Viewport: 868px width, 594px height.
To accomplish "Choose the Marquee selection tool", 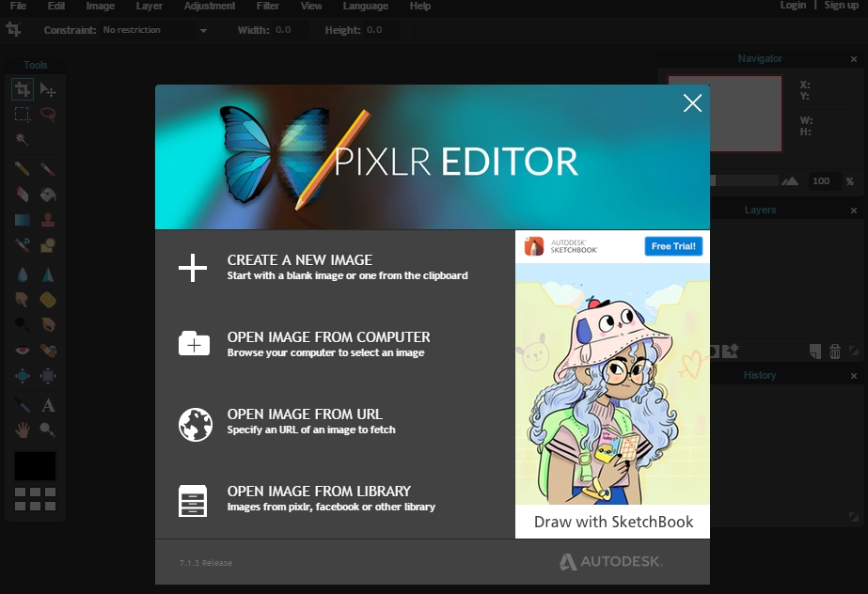I will click(23, 115).
